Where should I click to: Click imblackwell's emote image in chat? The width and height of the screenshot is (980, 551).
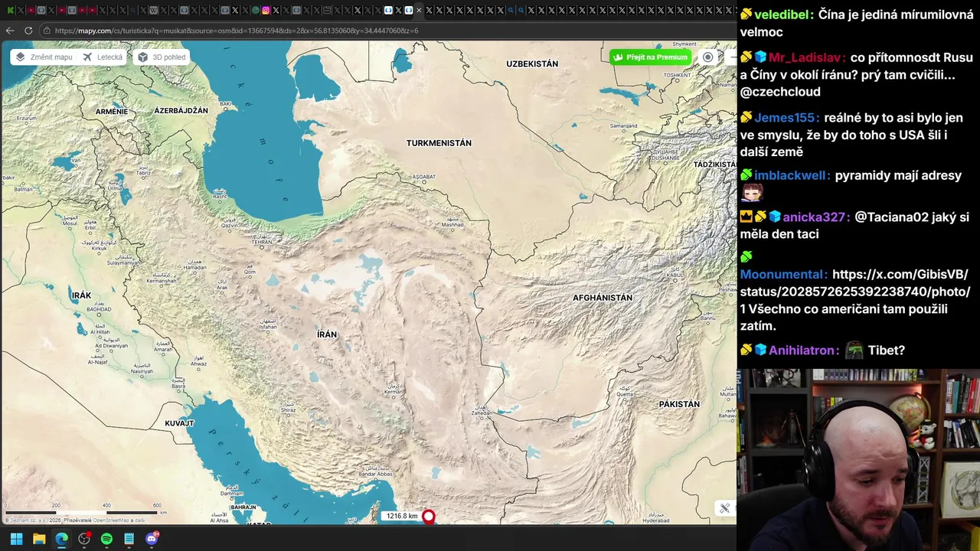pyautogui.click(x=752, y=193)
